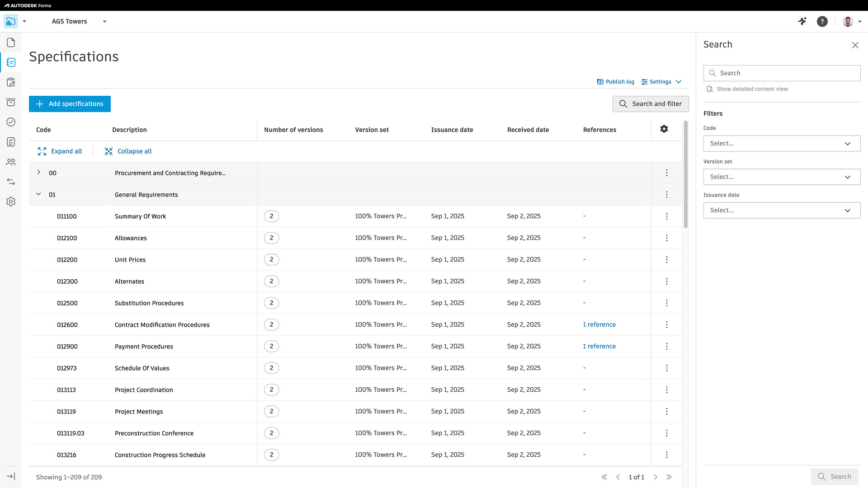Click the Code column header
Viewport: 868px width, 488px height.
tap(43, 130)
